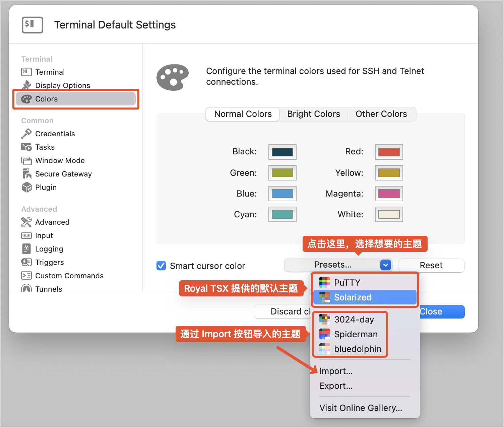Switch to the Other Colors tab
504x428 pixels.
point(381,114)
